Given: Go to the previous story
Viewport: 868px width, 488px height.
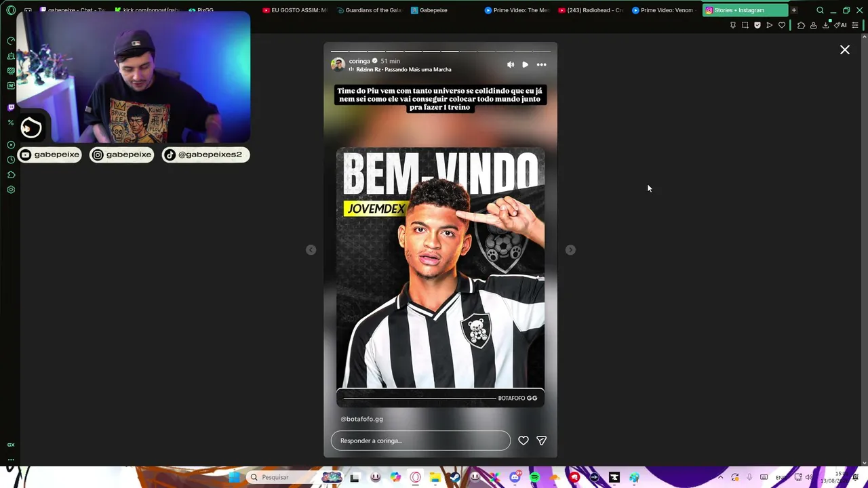Looking at the screenshot, I should tap(311, 250).
